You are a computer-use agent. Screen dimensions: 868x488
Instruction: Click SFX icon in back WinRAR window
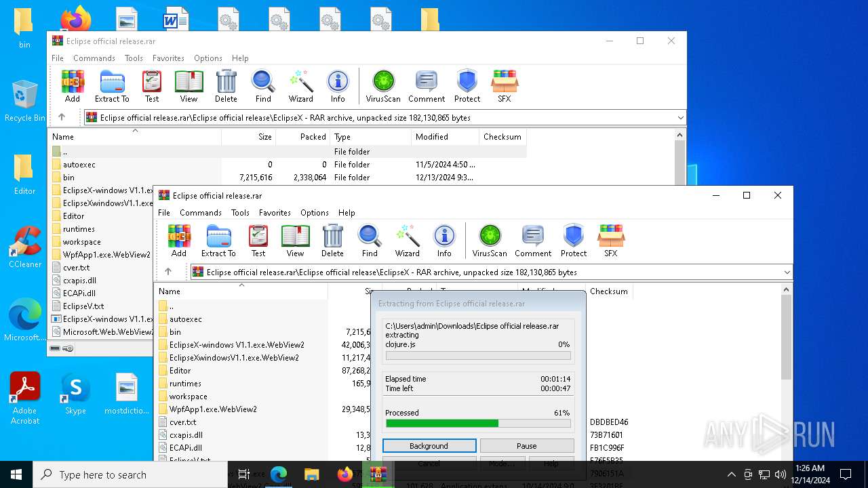(x=505, y=87)
